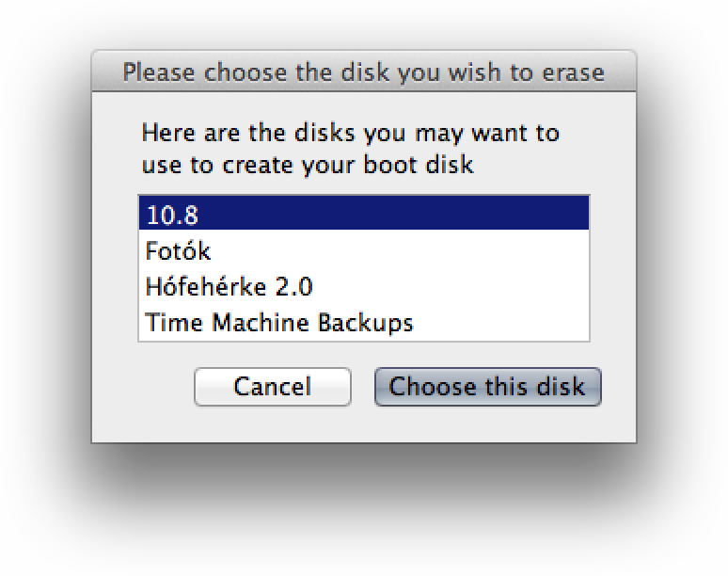Highlight the Time Machine Backups row
The height and width of the screenshot is (576, 728).
(364, 323)
